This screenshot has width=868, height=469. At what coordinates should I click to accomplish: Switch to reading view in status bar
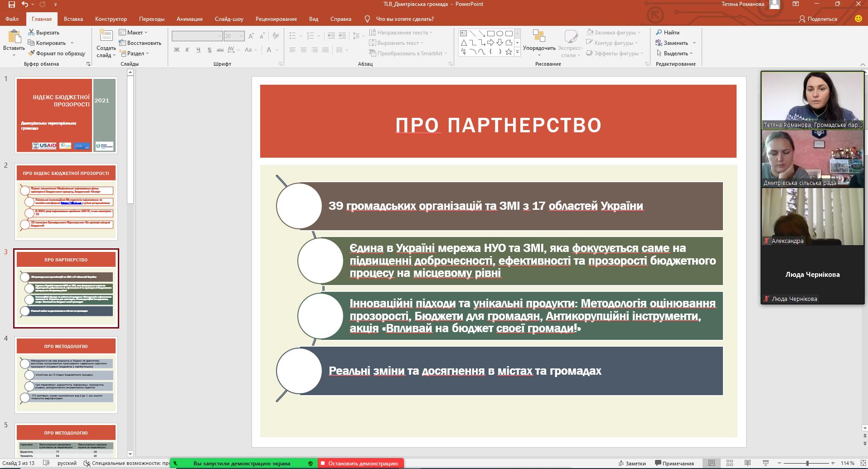click(748, 464)
